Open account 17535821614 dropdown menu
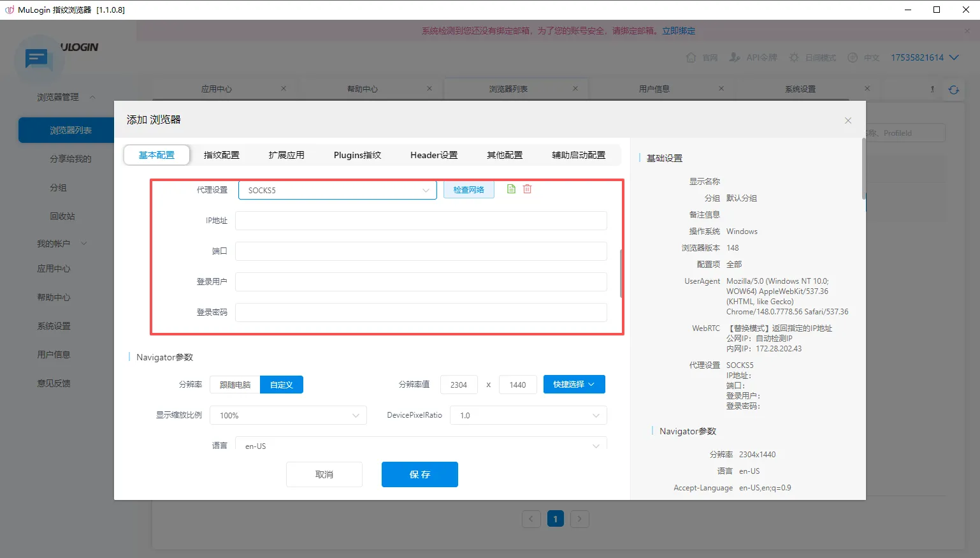The image size is (980, 558). [x=925, y=57]
